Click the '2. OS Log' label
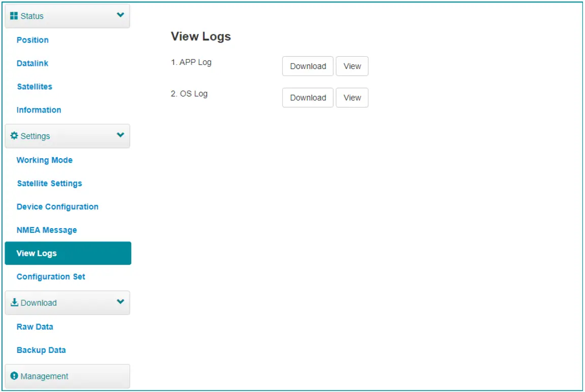 (x=189, y=94)
